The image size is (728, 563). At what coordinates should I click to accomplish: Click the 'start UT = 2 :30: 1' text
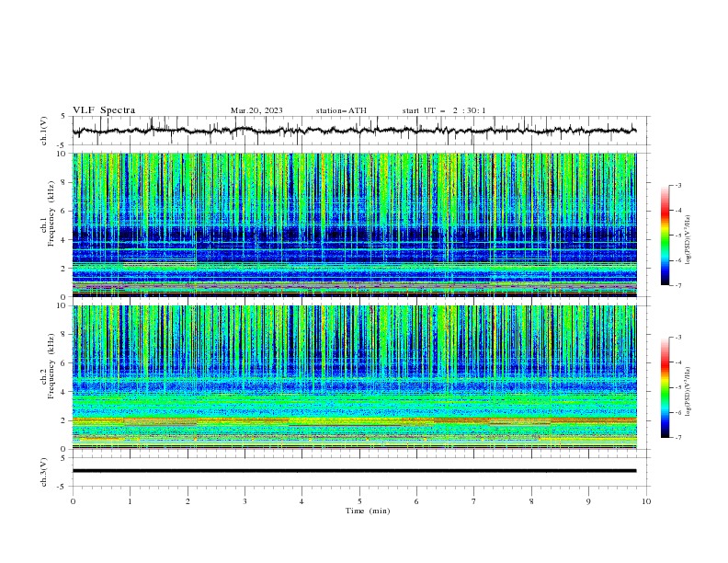click(444, 110)
